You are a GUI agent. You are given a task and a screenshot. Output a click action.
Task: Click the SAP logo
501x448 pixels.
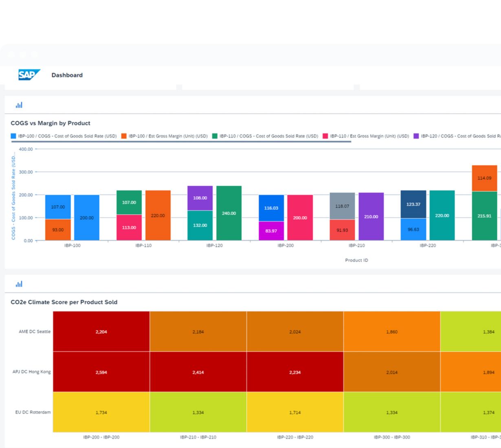29,75
